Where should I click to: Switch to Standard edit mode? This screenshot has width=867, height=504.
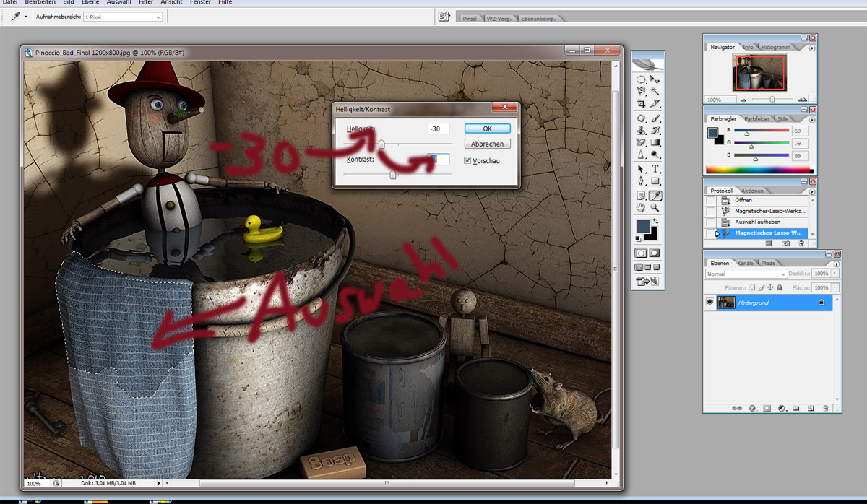641,253
